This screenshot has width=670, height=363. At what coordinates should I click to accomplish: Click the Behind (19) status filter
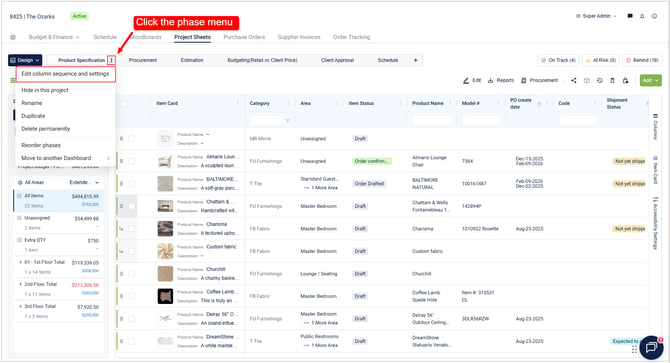(641, 60)
